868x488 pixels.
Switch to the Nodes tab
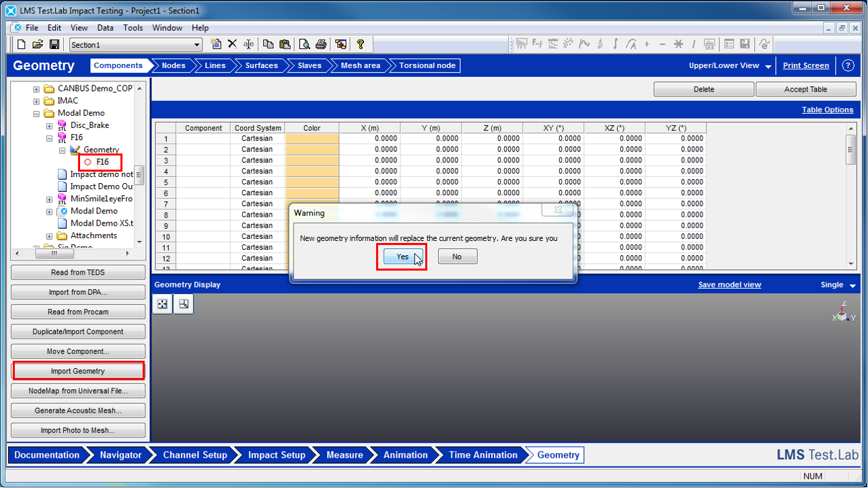pos(174,66)
